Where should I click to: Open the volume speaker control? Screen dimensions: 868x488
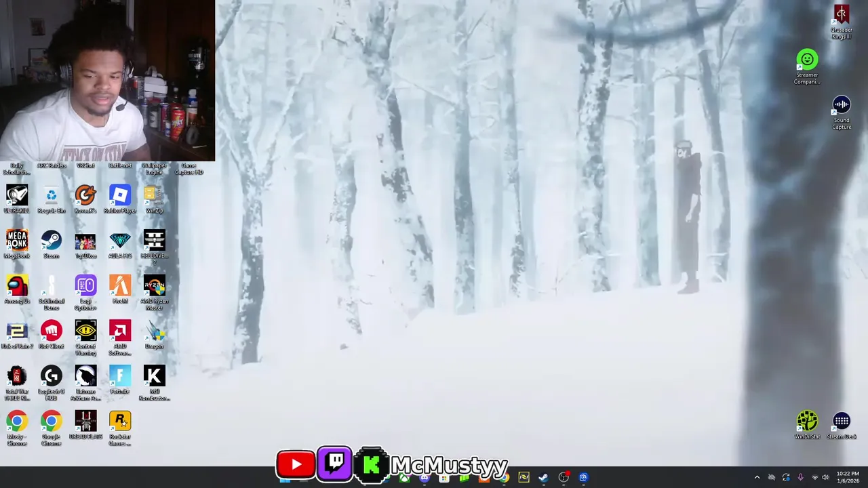click(825, 477)
